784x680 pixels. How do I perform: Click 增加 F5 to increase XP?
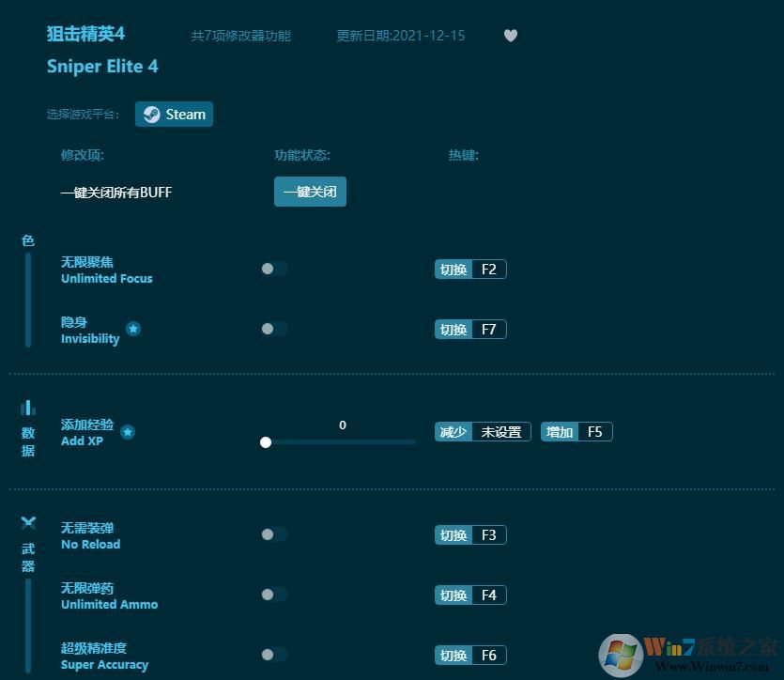pos(576,432)
